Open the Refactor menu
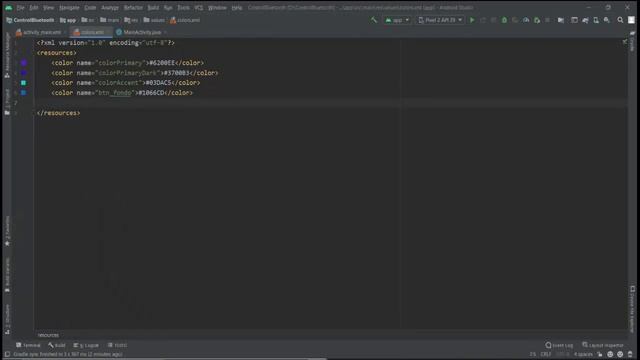The image size is (640, 360). click(x=133, y=8)
